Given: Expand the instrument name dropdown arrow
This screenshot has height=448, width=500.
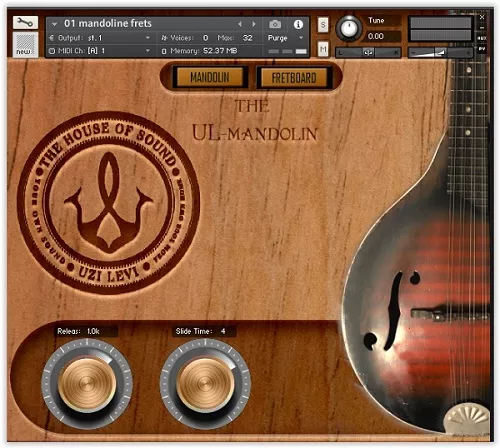Looking at the screenshot, I should click(55, 24).
